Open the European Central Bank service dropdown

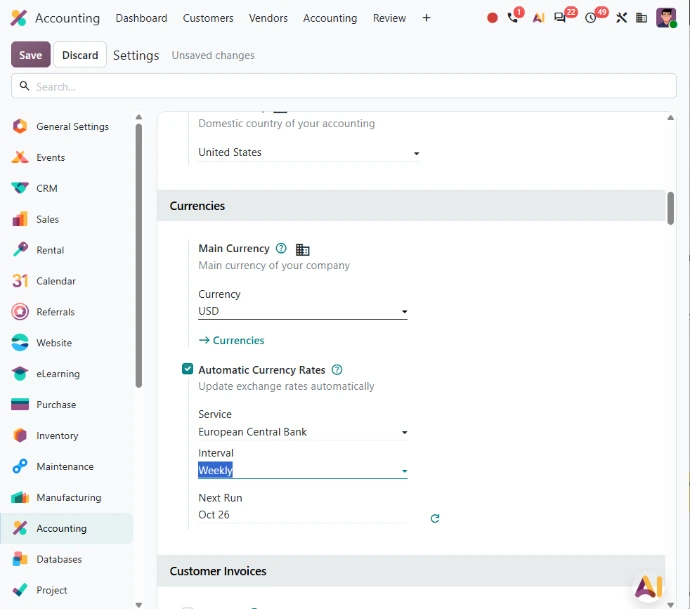pyautogui.click(x=303, y=432)
